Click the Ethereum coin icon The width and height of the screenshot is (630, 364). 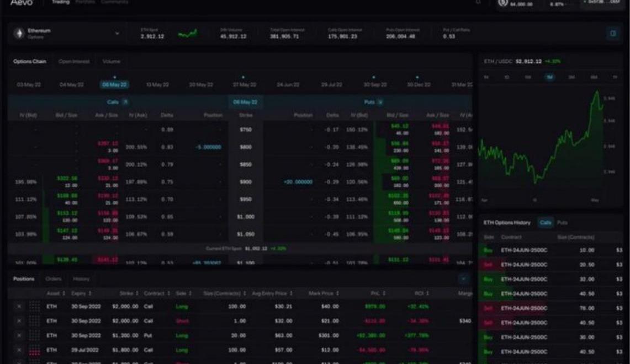pyautogui.click(x=19, y=34)
